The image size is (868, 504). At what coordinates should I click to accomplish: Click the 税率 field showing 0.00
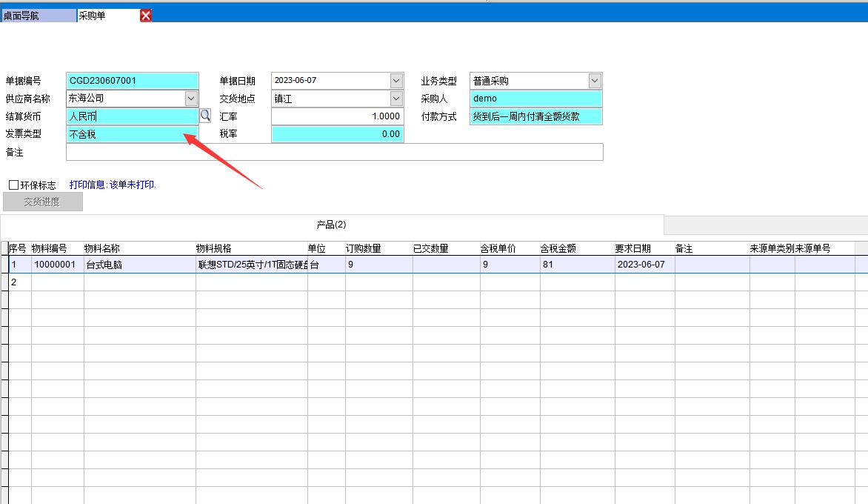(x=337, y=134)
